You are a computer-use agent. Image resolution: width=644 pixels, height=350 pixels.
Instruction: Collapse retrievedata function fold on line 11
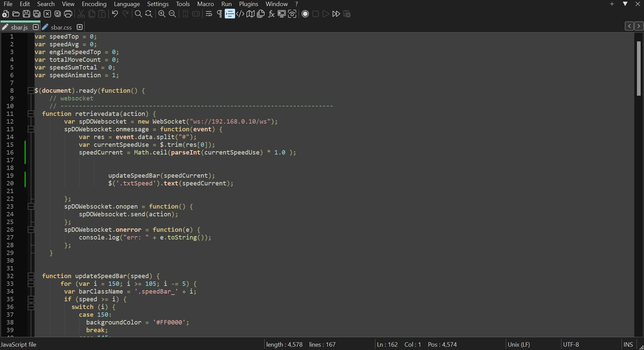tap(31, 114)
